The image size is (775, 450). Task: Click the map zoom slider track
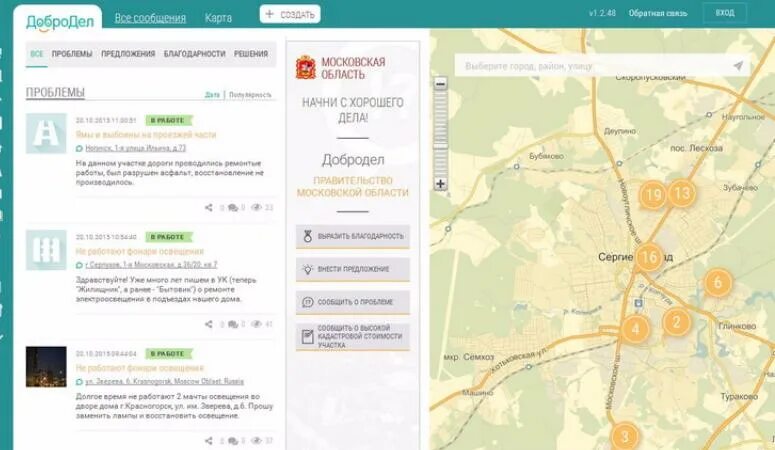tap(440, 134)
